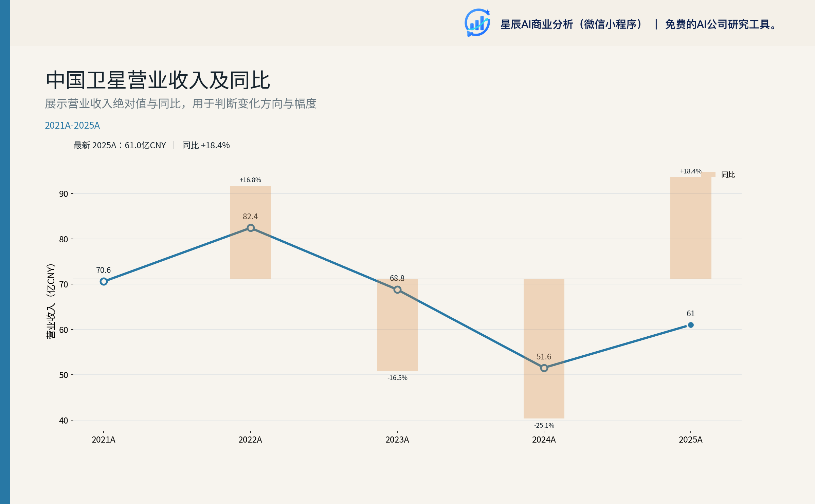
Task: Click the 最新 2025A：61.0亿CNY summary text
Action: click(120, 146)
